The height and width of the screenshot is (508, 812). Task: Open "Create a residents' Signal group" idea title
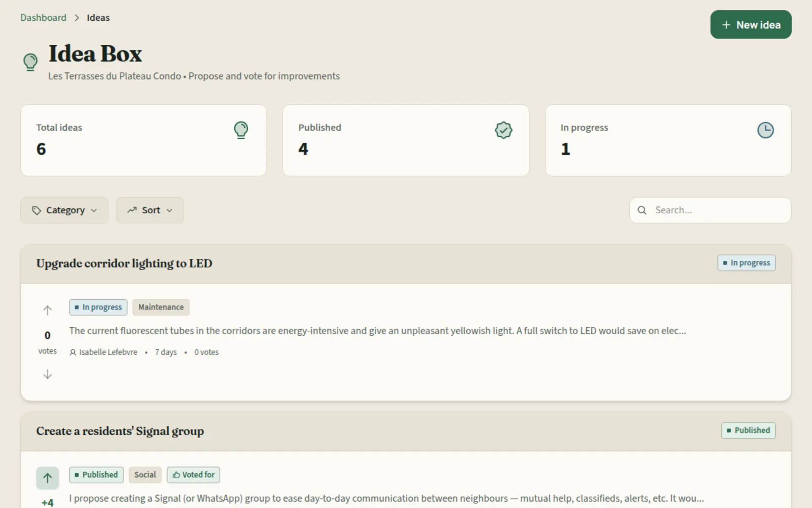click(x=120, y=431)
